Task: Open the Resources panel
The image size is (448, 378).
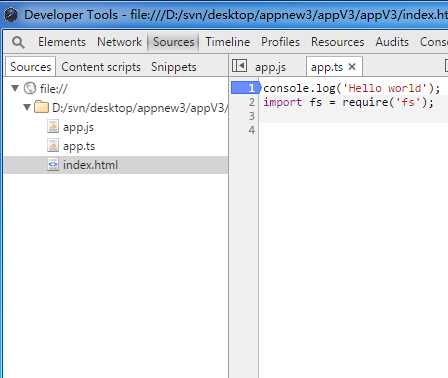Action: [x=337, y=42]
